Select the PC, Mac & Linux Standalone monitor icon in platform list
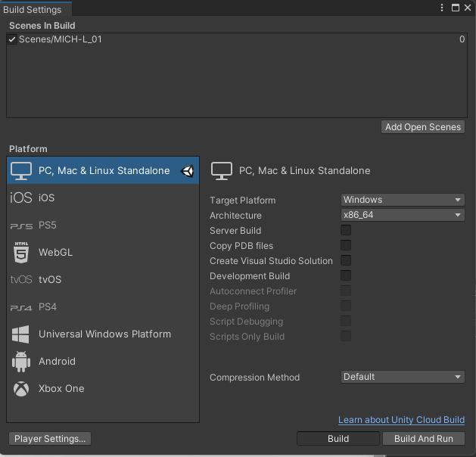 point(21,171)
